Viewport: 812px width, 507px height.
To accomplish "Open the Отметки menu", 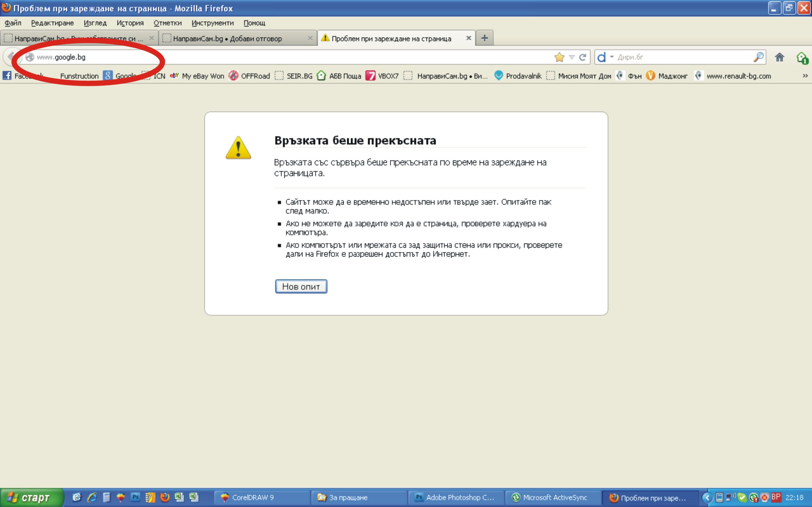I will 167,23.
